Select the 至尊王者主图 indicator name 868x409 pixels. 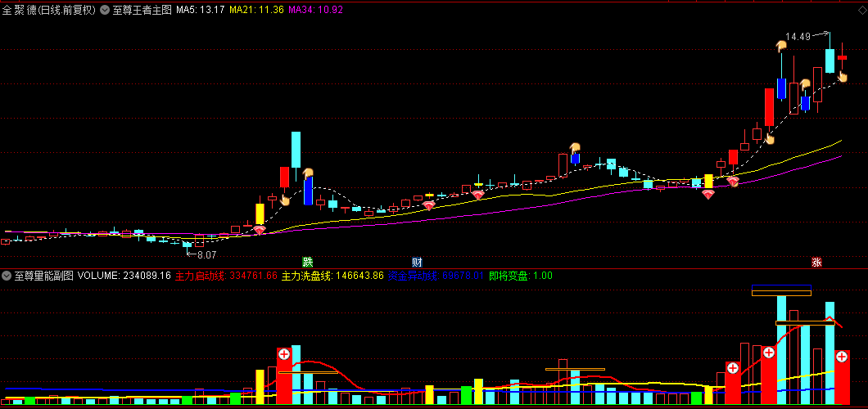click(x=142, y=10)
